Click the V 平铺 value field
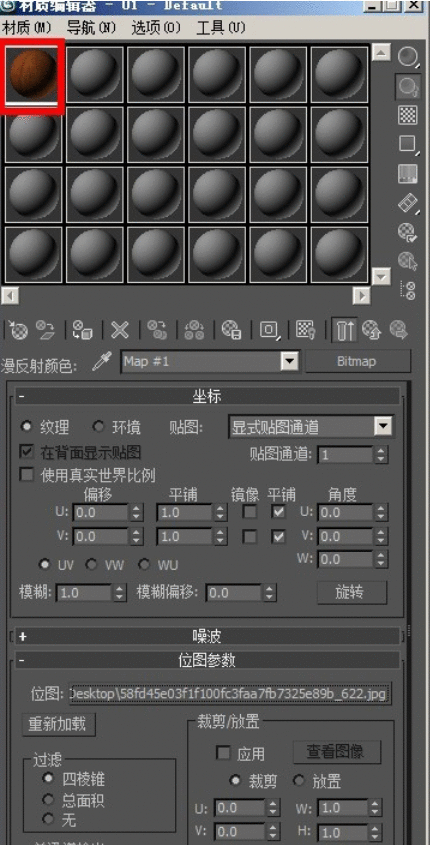This screenshot has height=845, width=430. [184, 537]
